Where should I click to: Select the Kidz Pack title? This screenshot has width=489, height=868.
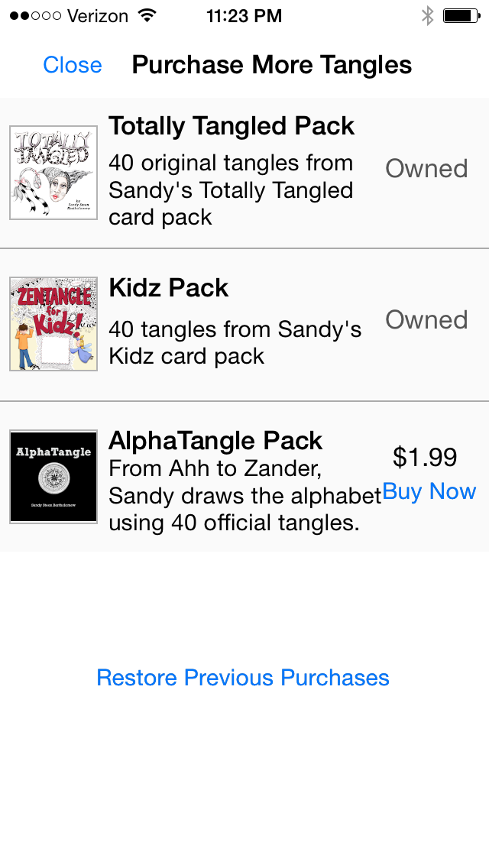pos(168,288)
